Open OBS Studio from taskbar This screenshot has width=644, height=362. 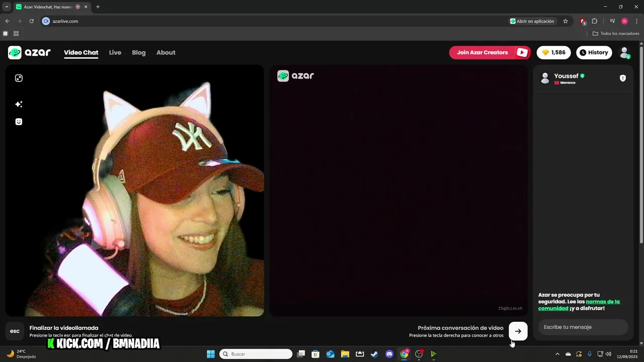[419, 354]
